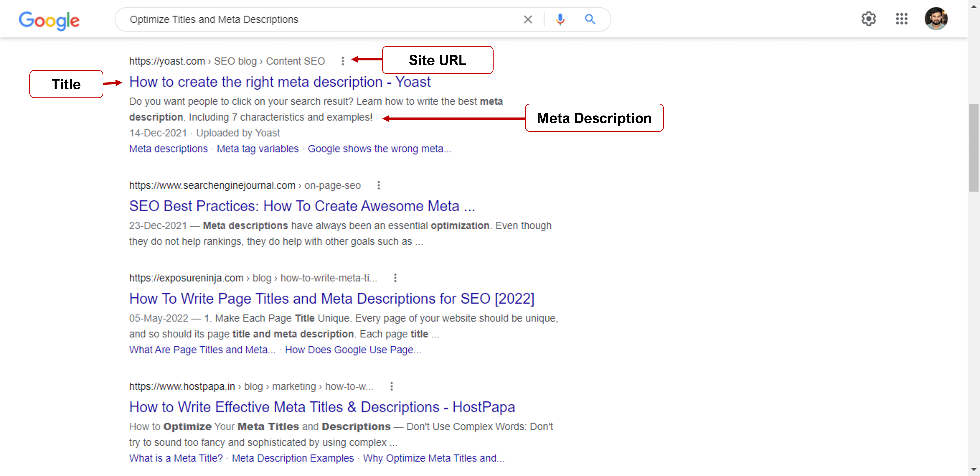Open three-dot menu for hostpapa.in result
Viewport: 980px width, 476px height.
pyautogui.click(x=392, y=387)
